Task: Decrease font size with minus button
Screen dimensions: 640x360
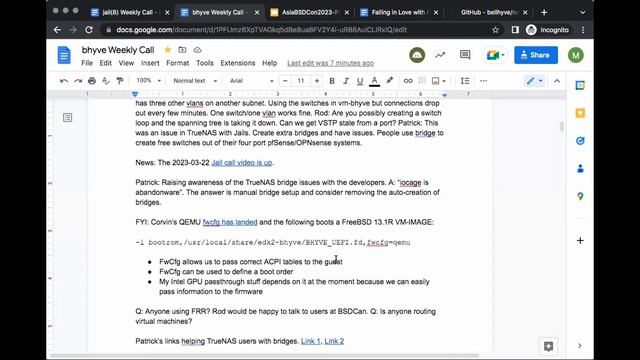Action: point(285,81)
